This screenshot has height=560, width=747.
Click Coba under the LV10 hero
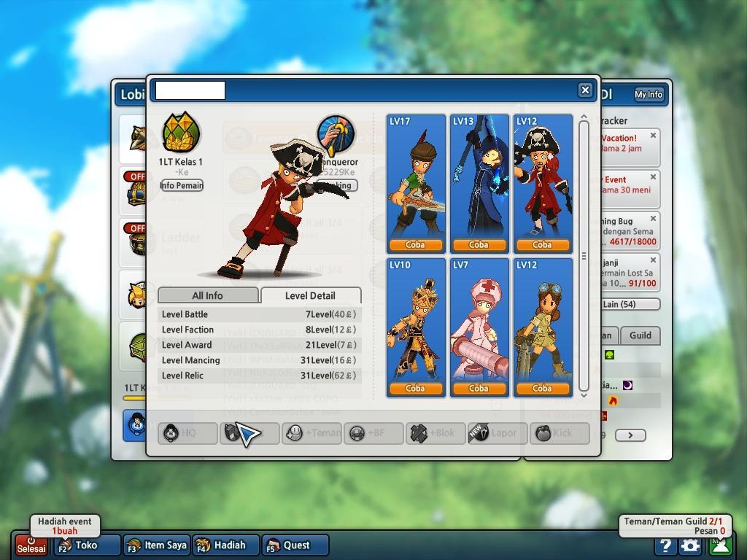click(x=415, y=389)
